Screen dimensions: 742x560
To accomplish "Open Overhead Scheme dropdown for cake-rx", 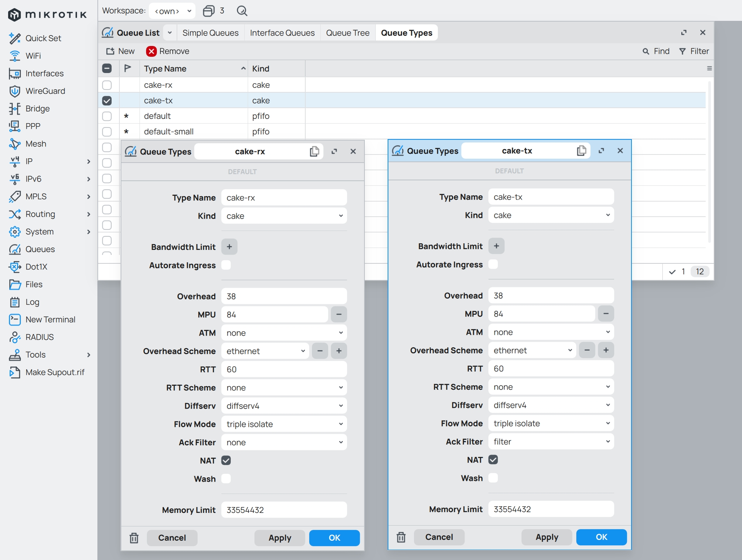I will pos(265,351).
